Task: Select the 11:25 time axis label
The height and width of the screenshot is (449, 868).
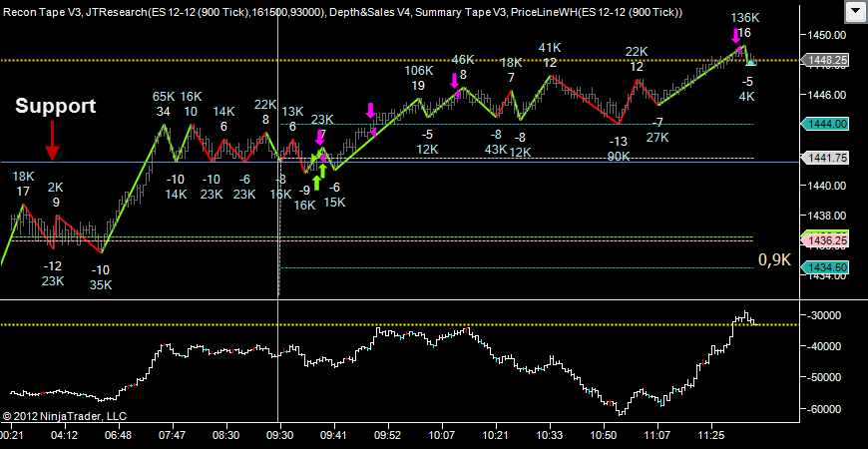Action: point(710,435)
